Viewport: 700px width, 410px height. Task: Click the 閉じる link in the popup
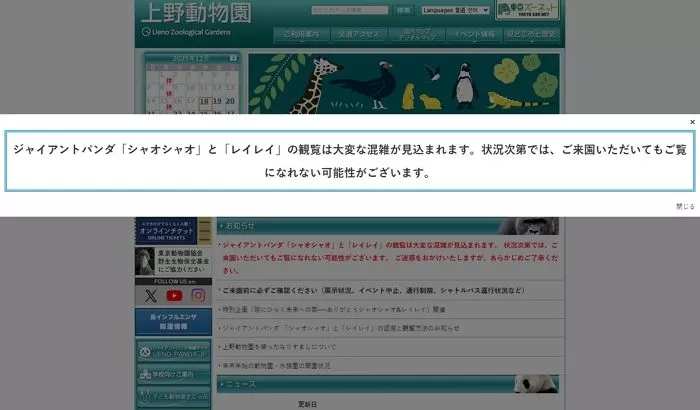point(685,206)
